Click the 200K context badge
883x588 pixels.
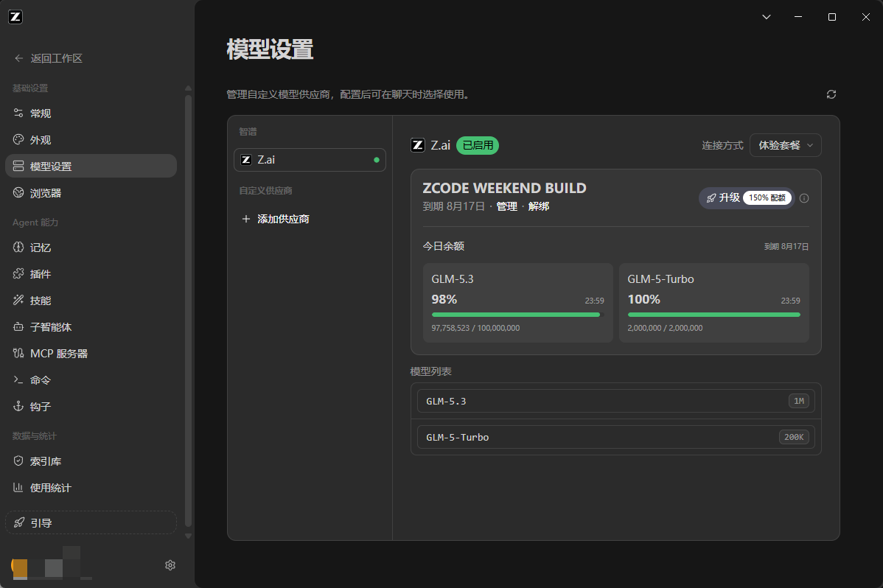click(x=794, y=437)
